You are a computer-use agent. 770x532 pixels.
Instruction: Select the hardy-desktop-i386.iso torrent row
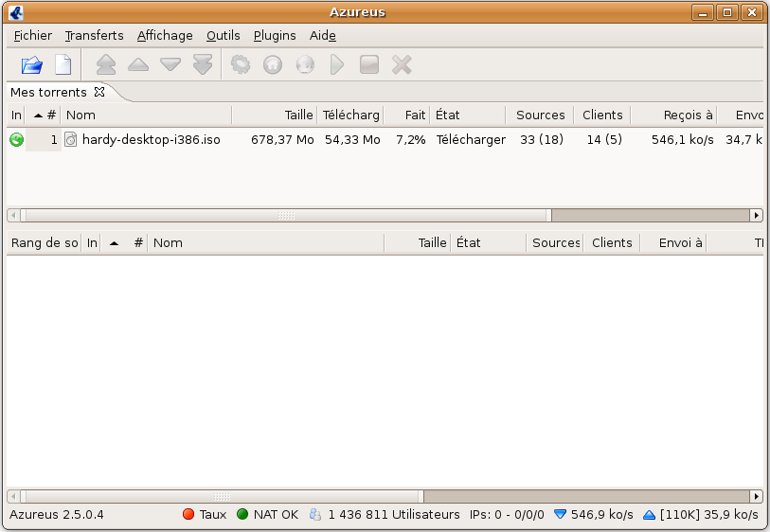(385, 140)
